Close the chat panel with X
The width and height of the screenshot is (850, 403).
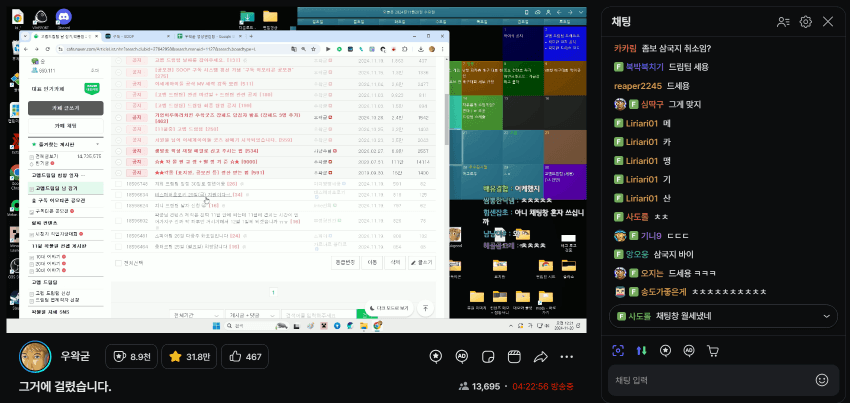tap(828, 21)
